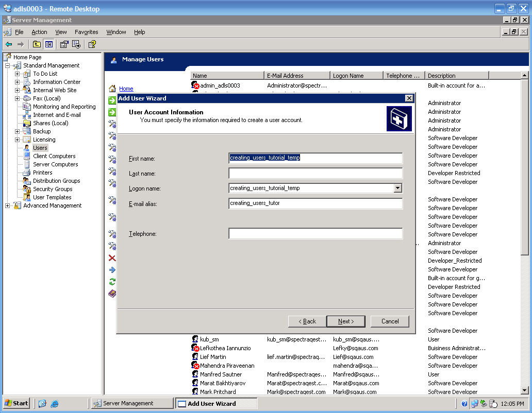Open Properties from the toolbar icon
Image resolution: width=532 pixels, height=413 pixels.
64,44
